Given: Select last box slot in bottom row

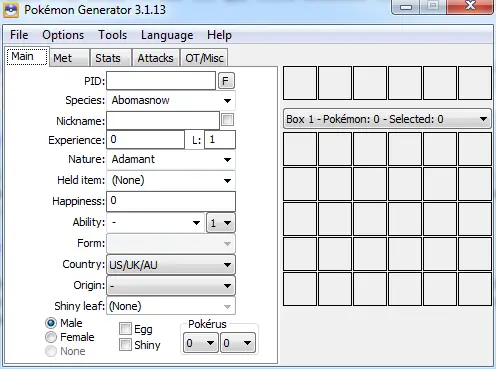Looking at the screenshot, I should click(475, 289).
